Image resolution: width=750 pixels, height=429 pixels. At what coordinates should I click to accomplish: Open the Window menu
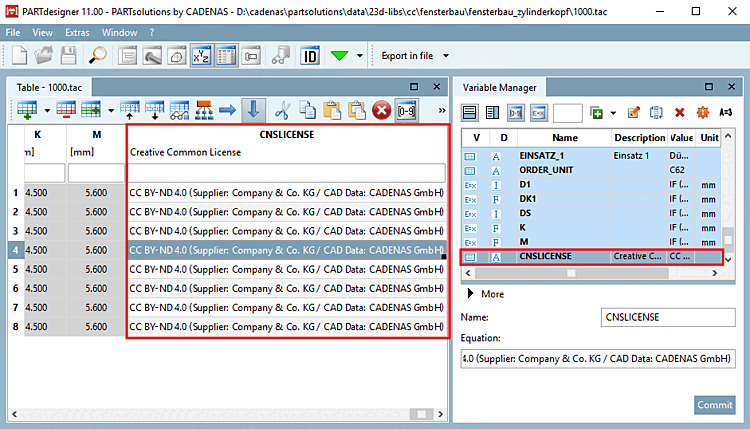pyautogui.click(x=120, y=33)
